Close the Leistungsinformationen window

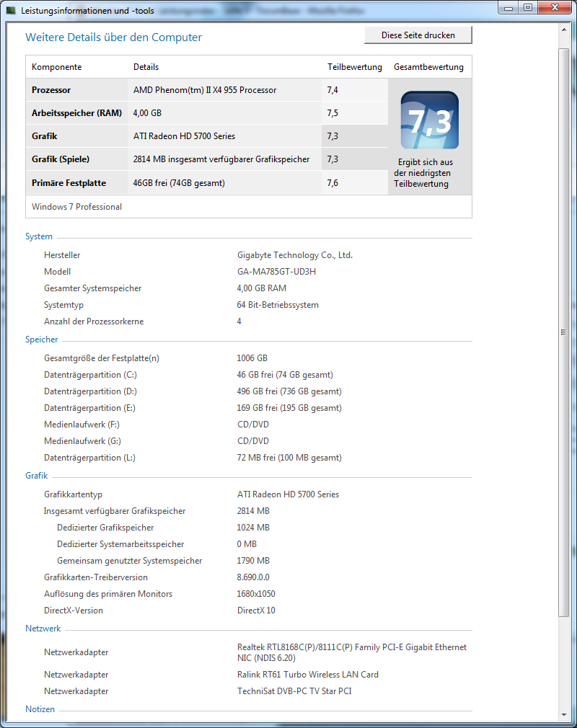[x=555, y=7]
